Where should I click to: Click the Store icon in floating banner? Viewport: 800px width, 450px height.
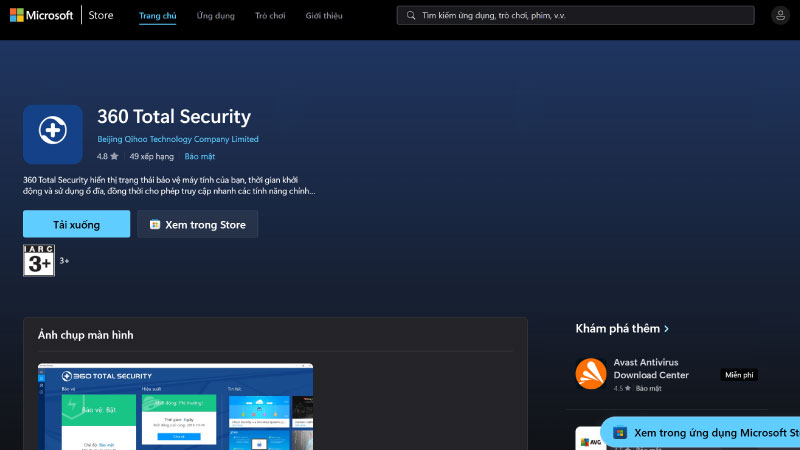click(x=620, y=433)
